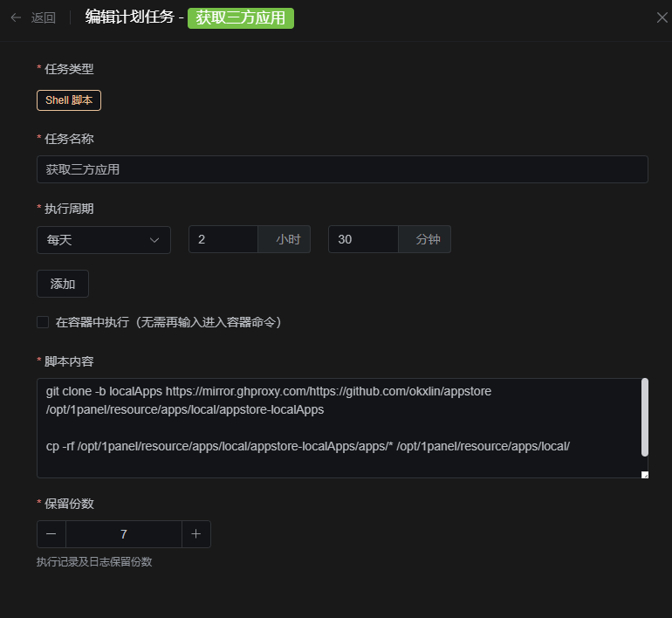Click the hour input showing 2
This screenshot has width=672, height=618.
(x=223, y=239)
